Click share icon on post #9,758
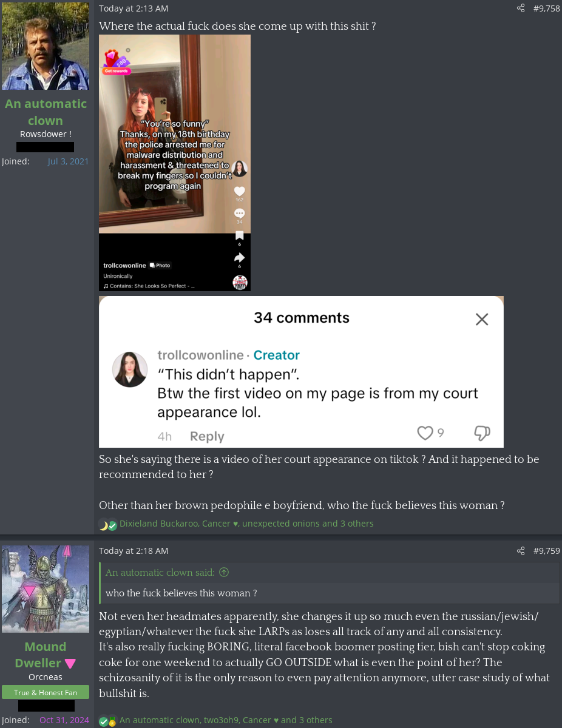562x728 pixels. coord(520,8)
